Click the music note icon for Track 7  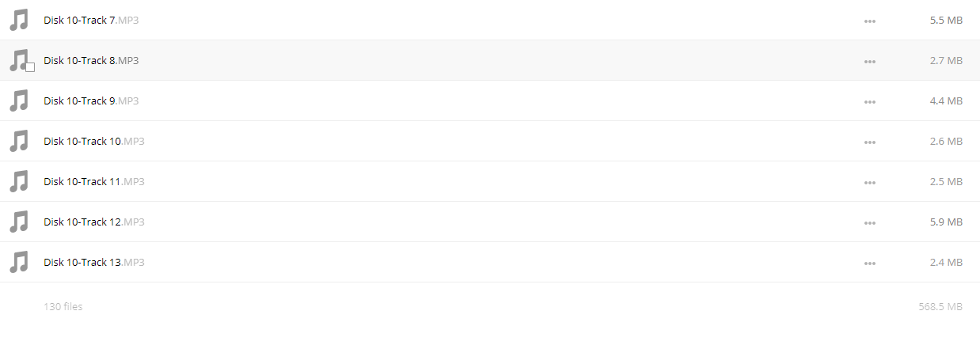(x=19, y=21)
